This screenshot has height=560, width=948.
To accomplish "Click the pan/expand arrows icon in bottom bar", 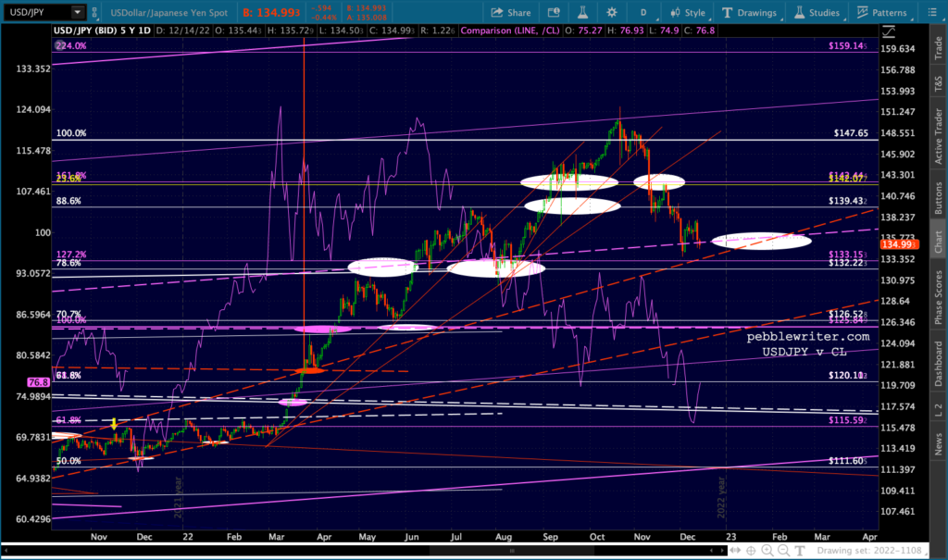I will click(x=734, y=551).
